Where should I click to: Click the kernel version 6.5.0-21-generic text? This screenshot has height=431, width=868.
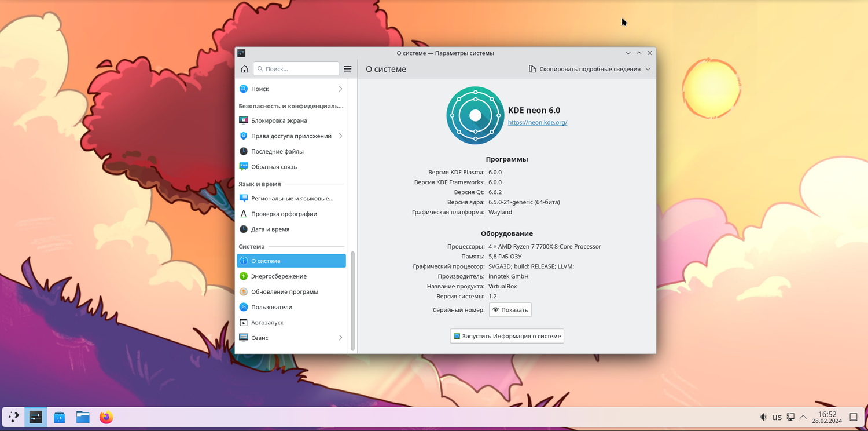(x=524, y=202)
